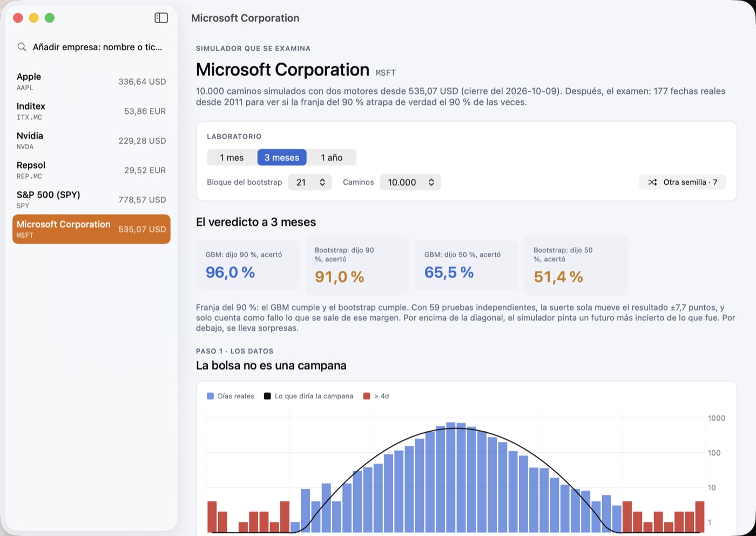Screen dimensions: 756x536
Task: Click the shuffle icon in Otra semilla
Action: 652,182
